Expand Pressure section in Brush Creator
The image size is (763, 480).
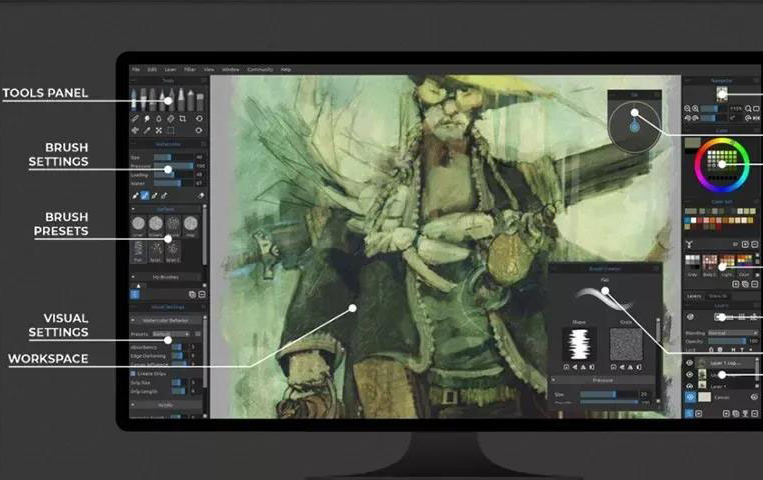coord(554,380)
